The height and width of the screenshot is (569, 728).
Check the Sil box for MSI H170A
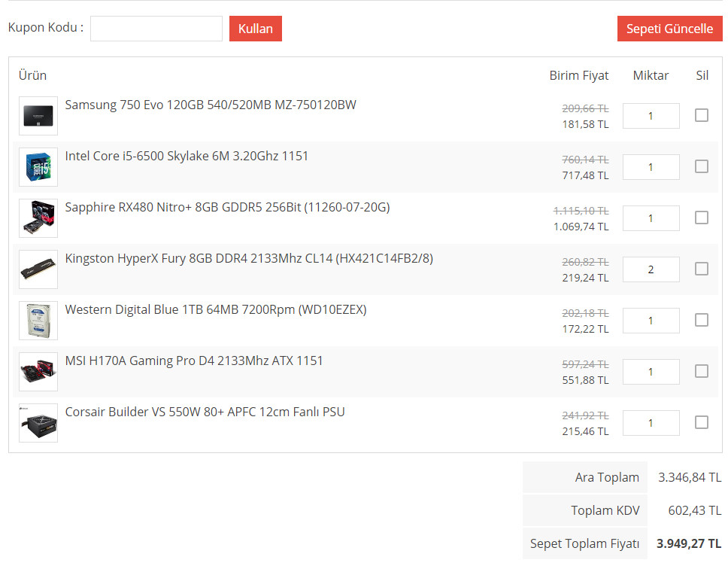702,370
